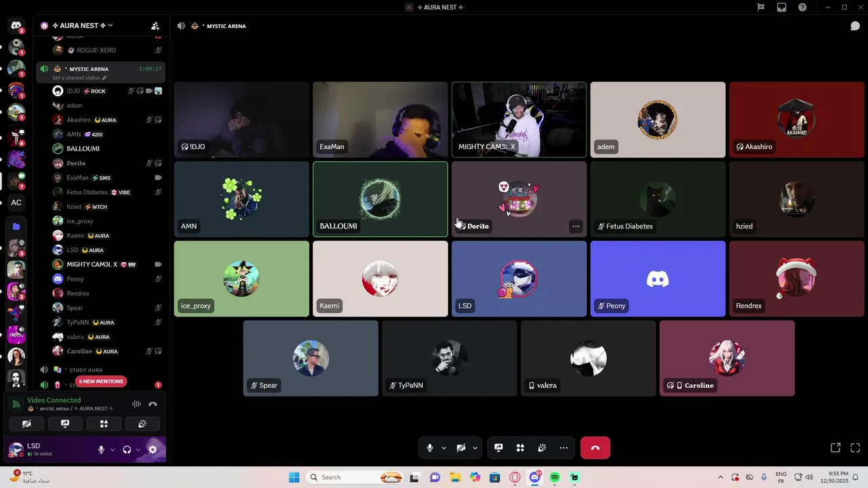This screenshot has height=488, width=868.
Task: Select Fetus Diabetes in the voice member list
Action: [x=108, y=192]
